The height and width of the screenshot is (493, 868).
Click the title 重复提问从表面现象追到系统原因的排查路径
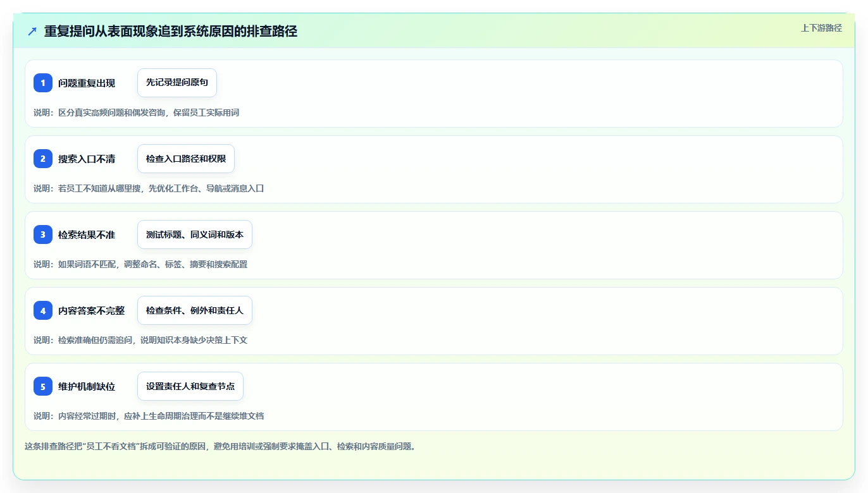pos(171,32)
